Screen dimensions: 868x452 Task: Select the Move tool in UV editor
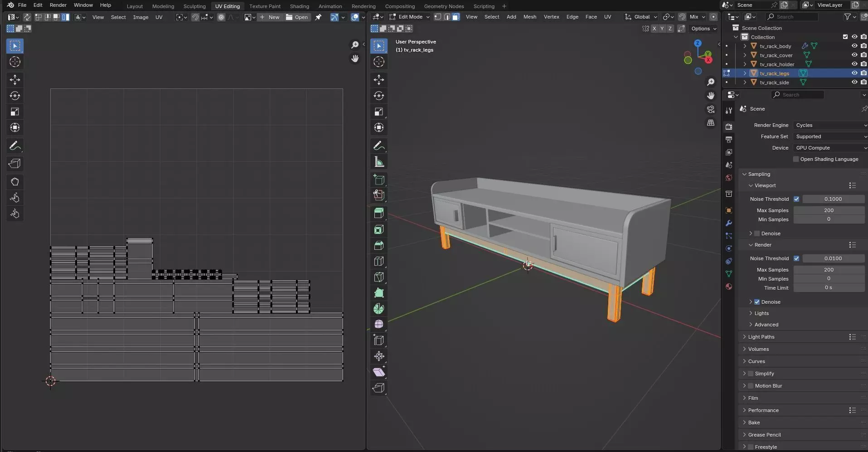(15, 80)
